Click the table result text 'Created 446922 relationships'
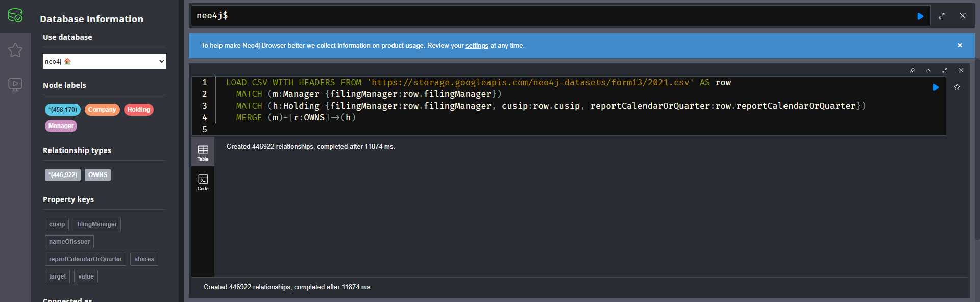Viewport: 980px width, 302px height. (311, 147)
